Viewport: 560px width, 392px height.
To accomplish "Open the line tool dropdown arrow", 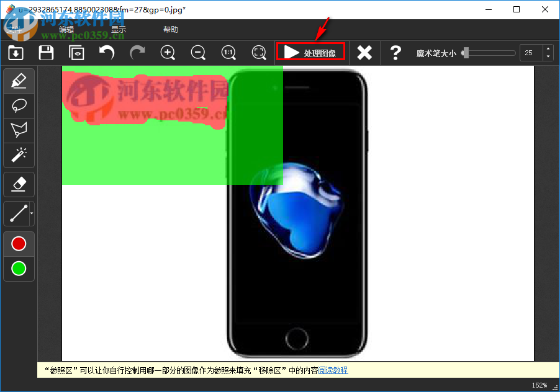I will [31, 213].
